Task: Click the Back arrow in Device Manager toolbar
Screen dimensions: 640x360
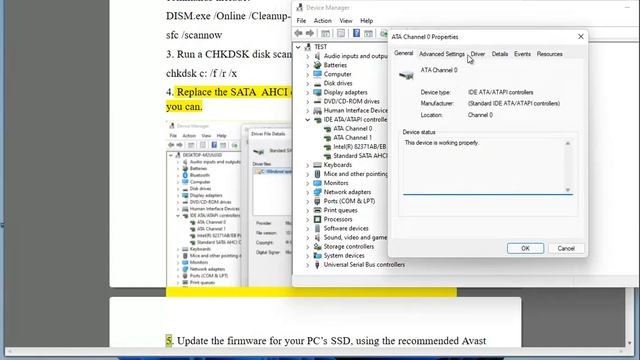Action: tap(298, 33)
